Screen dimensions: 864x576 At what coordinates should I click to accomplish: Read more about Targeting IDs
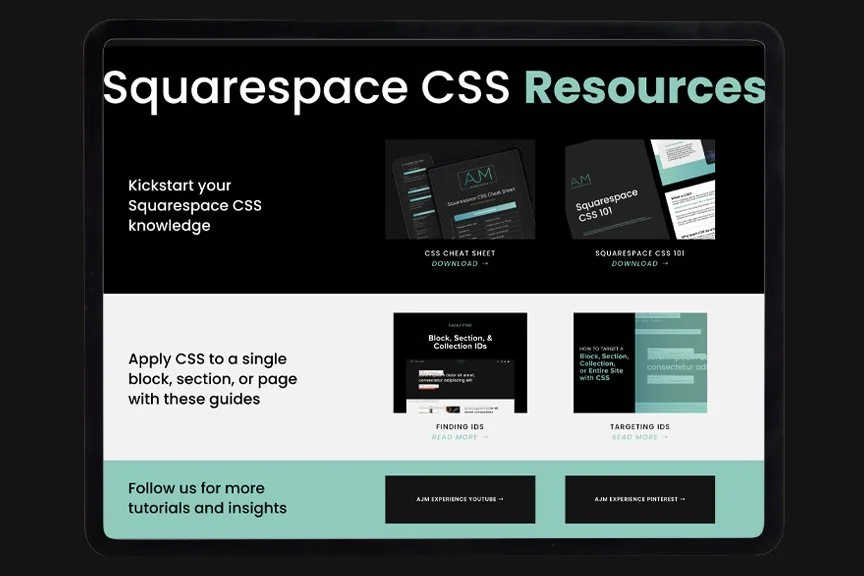(633, 437)
